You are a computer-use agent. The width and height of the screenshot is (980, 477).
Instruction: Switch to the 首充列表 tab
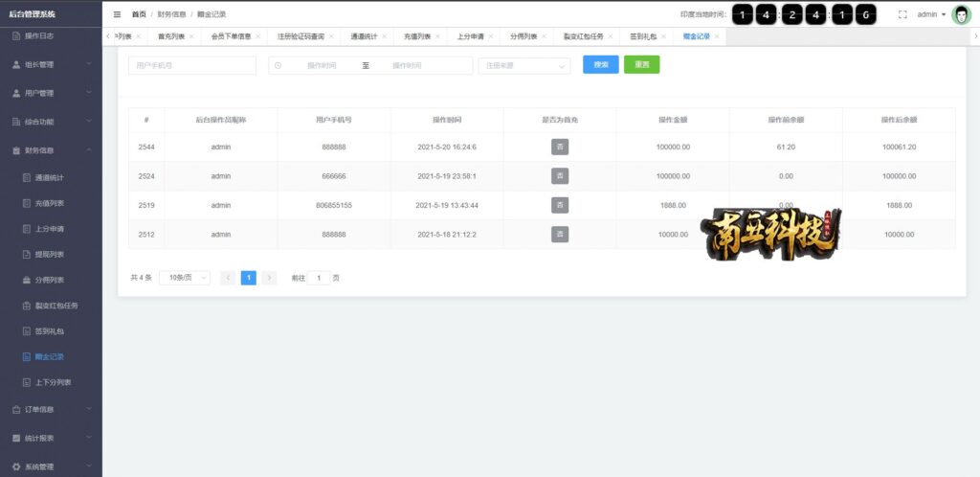[x=170, y=37]
